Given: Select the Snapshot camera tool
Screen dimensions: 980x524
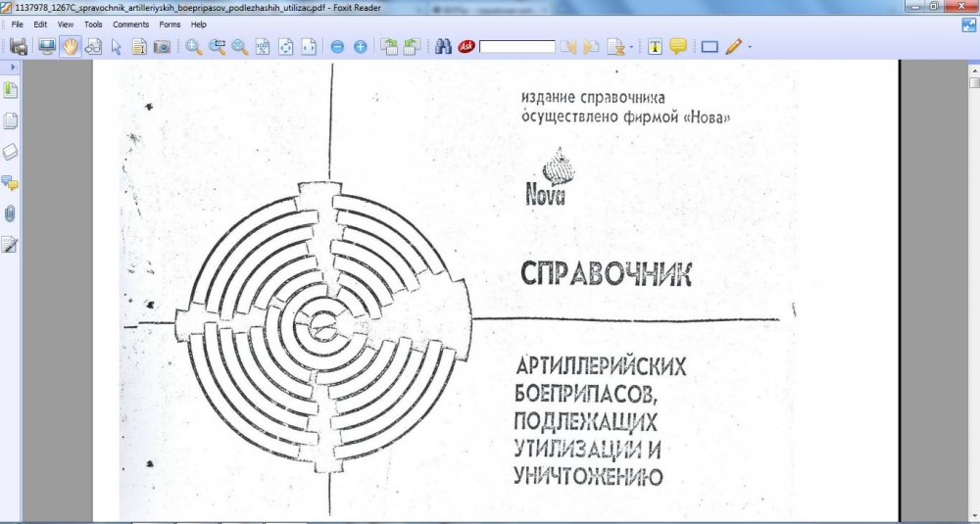Looking at the screenshot, I should [x=162, y=47].
